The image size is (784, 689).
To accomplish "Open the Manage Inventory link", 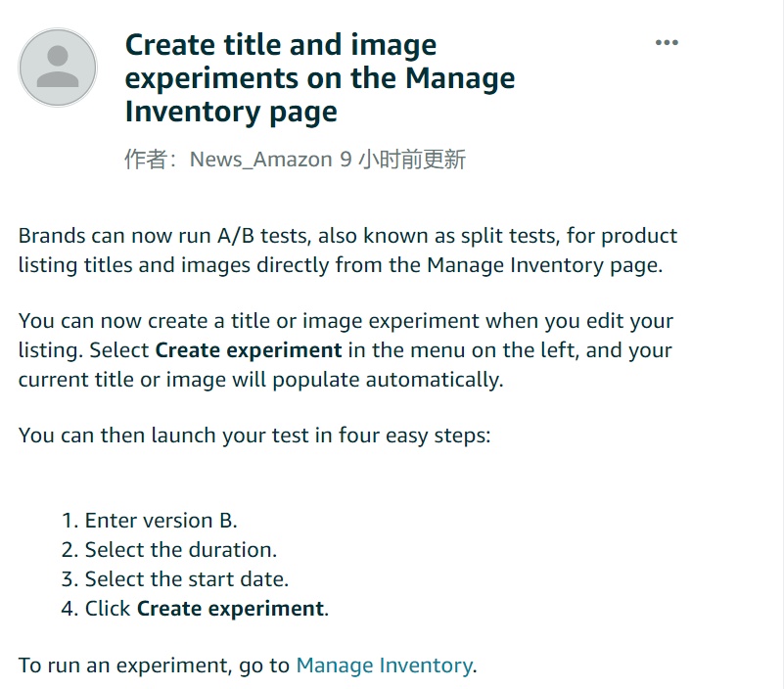I will [384, 666].
